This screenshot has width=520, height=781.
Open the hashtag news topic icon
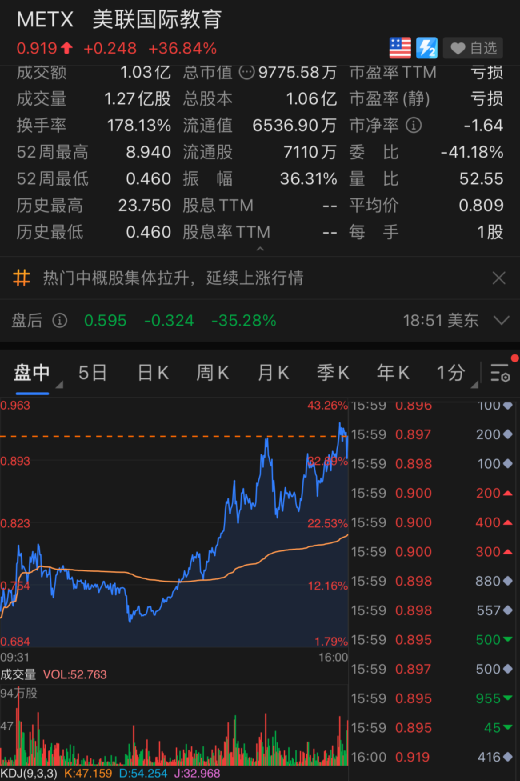tap(21, 277)
